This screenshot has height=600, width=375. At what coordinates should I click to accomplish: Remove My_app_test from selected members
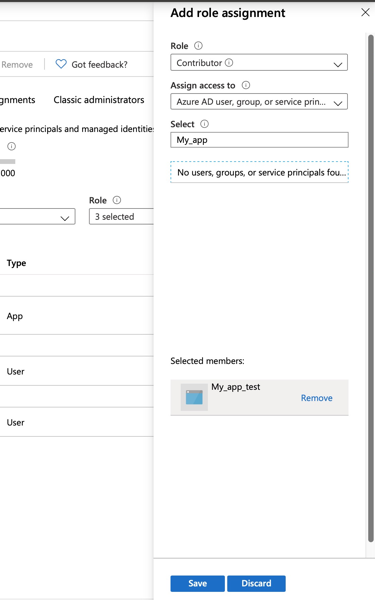pos(316,398)
